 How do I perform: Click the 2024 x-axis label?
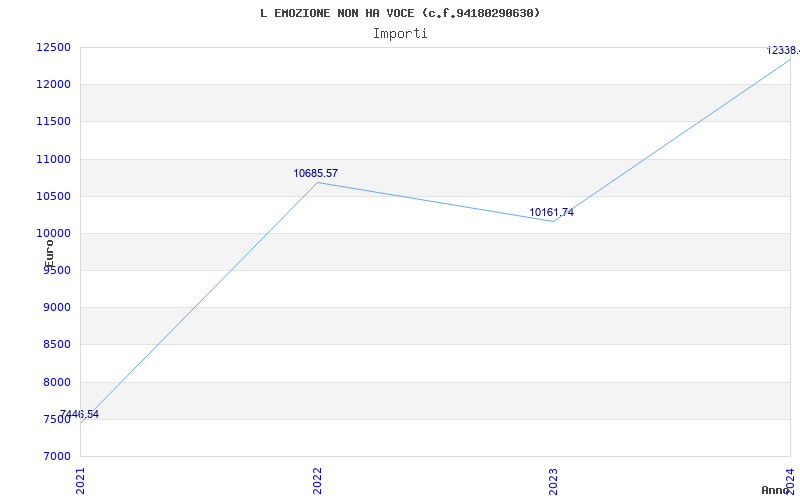tap(790, 481)
